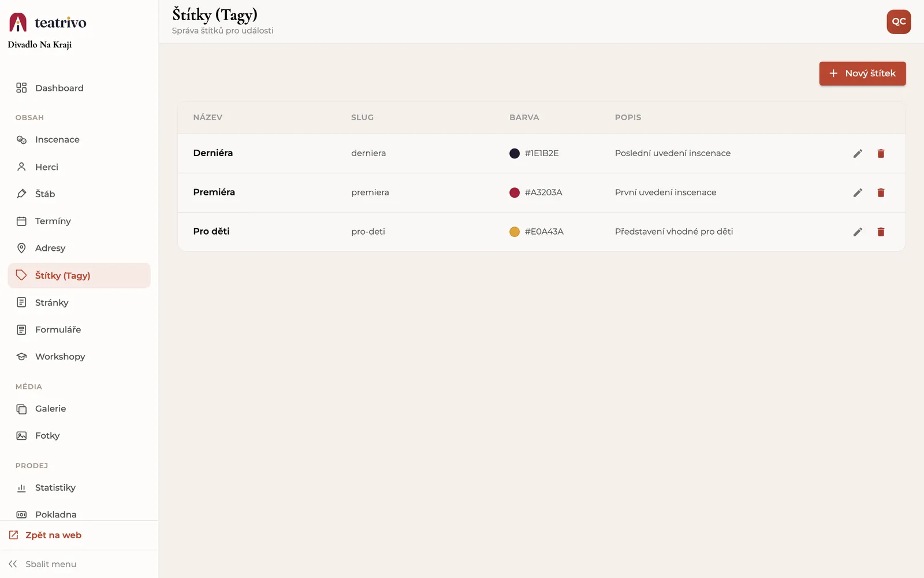Click the Dashboard grid icon

[x=21, y=88]
